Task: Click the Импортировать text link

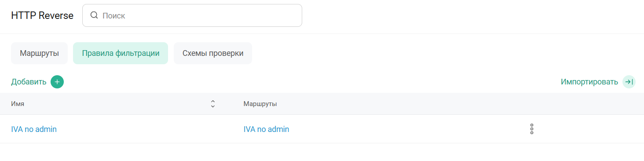Action: pyautogui.click(x=589, y=82)
